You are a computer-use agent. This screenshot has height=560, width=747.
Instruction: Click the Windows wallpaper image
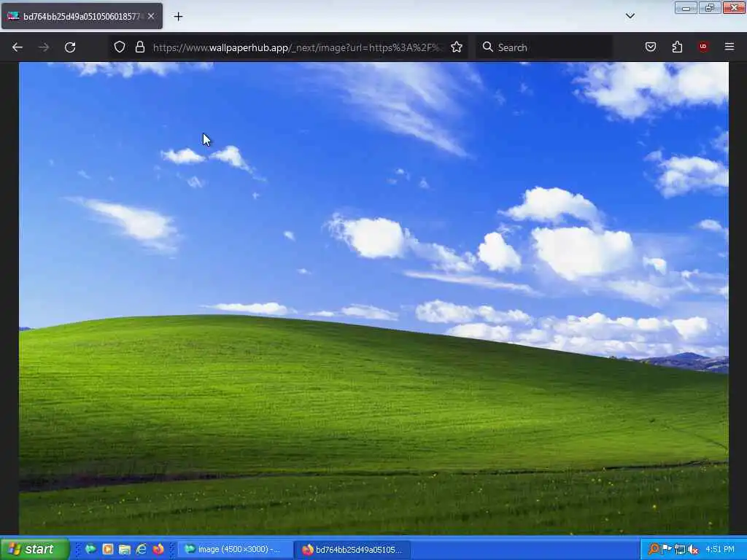[x=373, y=298]
